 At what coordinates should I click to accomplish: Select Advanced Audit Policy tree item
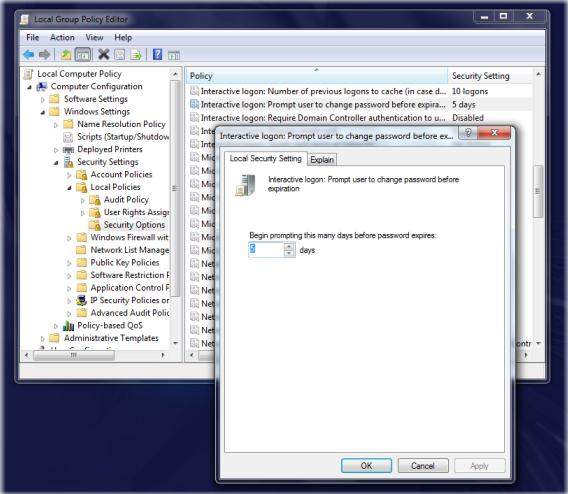(130, 313)
